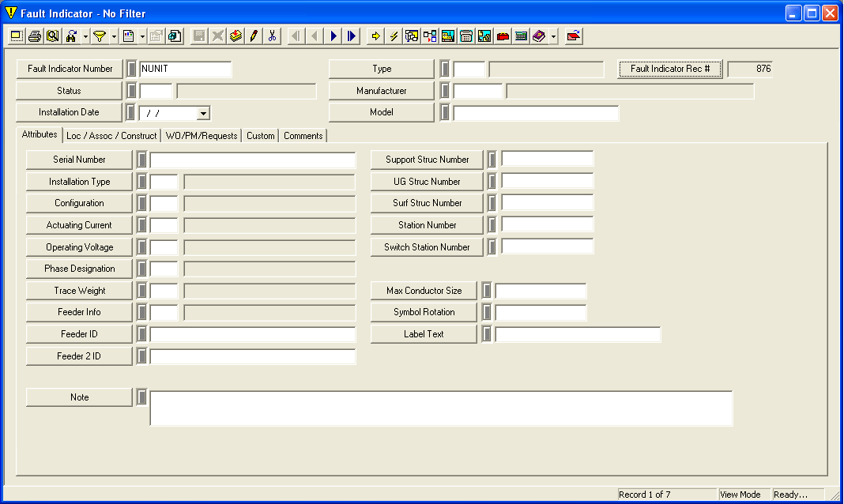Click the 'Ready...' status bar text

[x=790, y=495]
